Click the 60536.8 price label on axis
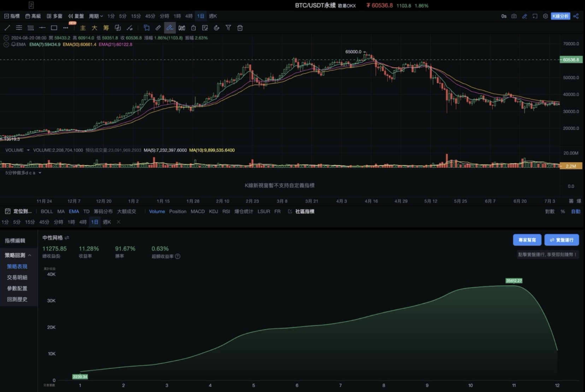The width and height of the screenshot is (585, 392). click(571, 60)
